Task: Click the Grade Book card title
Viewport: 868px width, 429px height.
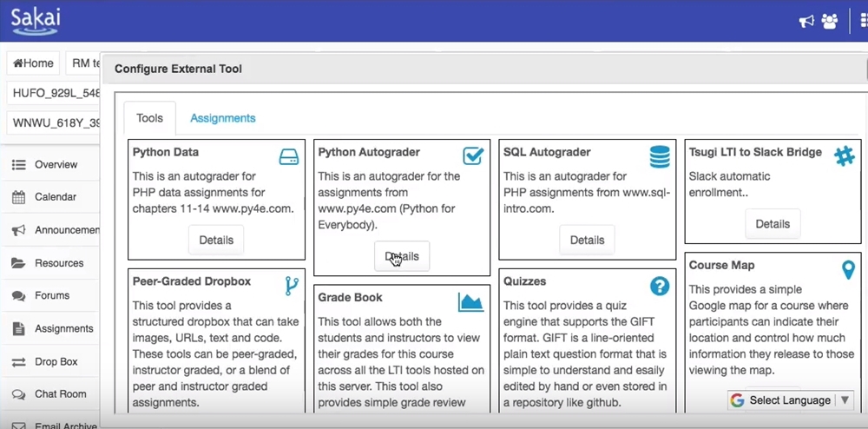Action: click(x=351, y=298)
